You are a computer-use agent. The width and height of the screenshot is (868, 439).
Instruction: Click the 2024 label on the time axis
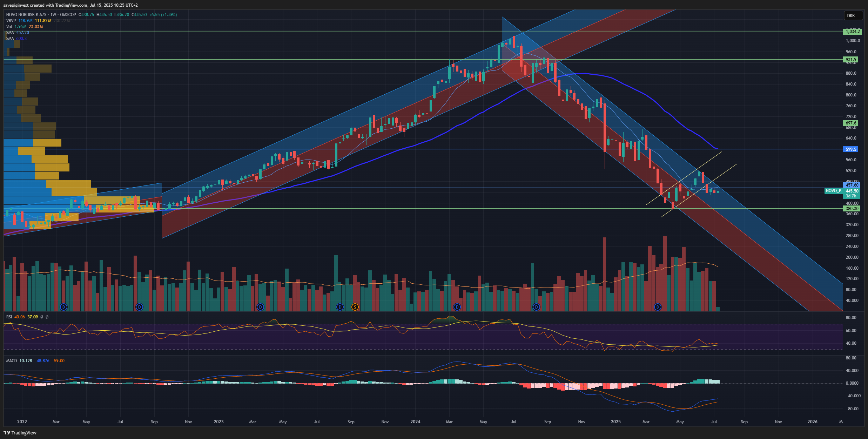(x=416, y=422)
